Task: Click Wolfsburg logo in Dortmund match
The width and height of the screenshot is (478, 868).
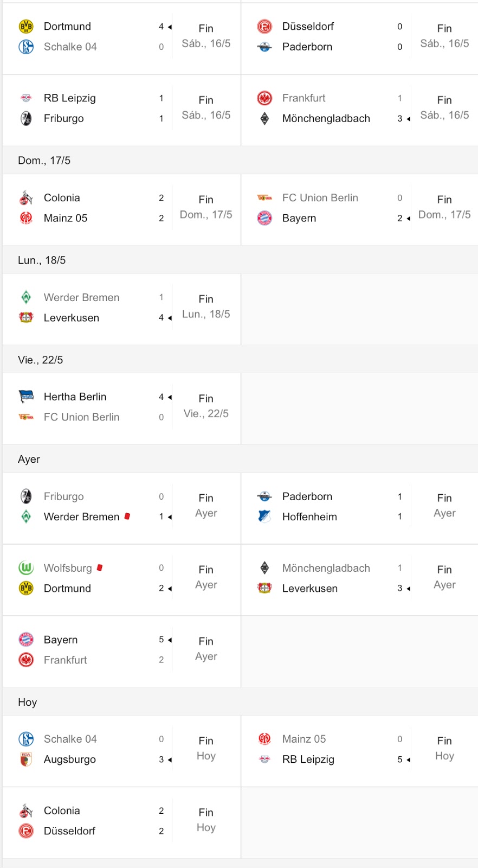Action: point(26,568)
